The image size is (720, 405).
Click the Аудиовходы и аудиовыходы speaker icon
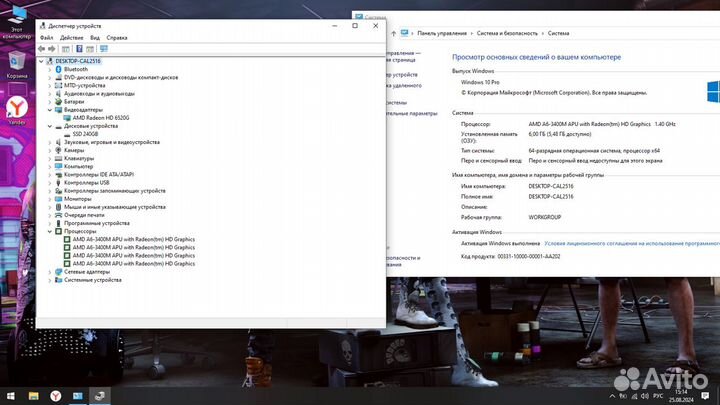pos(58,94)
